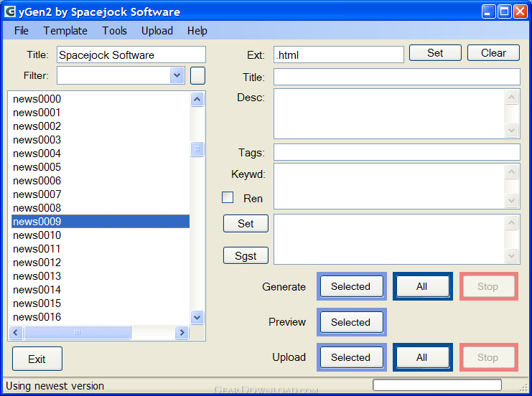532x396 pixels.
Task: Click the Exit button
Action: [x=37, y=359]
